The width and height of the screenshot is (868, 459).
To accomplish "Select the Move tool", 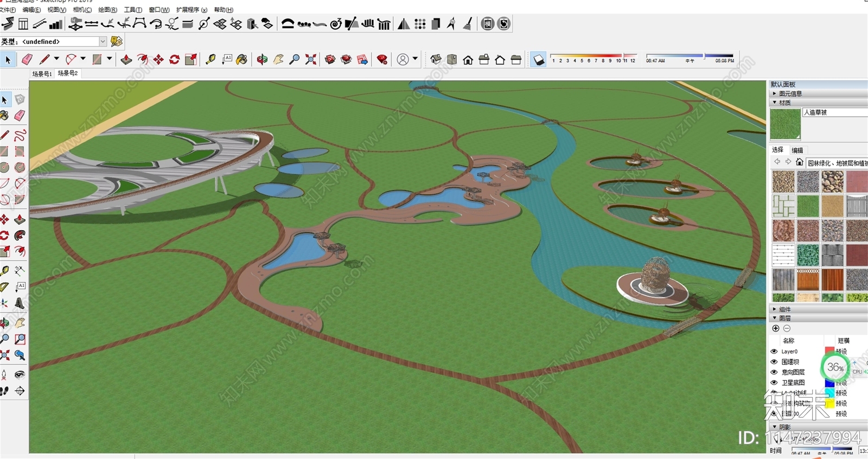I will pos(158,60).
